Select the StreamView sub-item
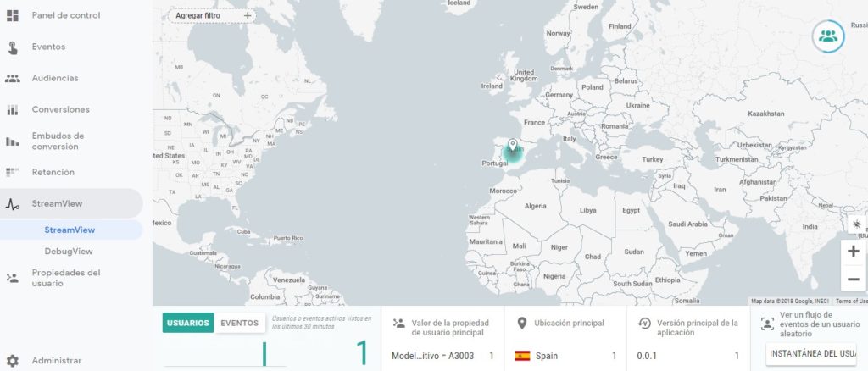The width and height of the screenshot is (868, 371). pyautogui.click(x=70, y=230)
